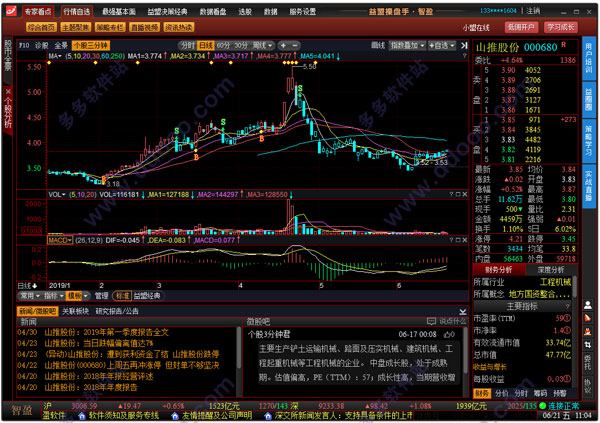The image size is (600, 423).
Task: Click the red sail icon in right sidebar
Action: (x=588, y=318)
